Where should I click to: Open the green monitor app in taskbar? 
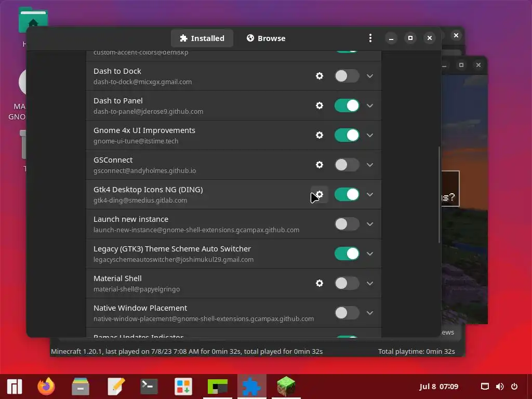[218, 386]
